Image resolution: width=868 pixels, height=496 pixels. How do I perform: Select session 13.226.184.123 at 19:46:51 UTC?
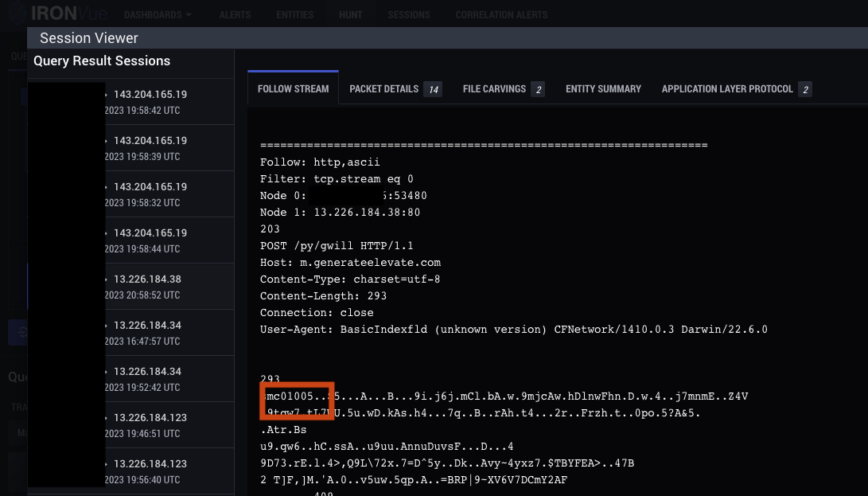click(130, 425)
